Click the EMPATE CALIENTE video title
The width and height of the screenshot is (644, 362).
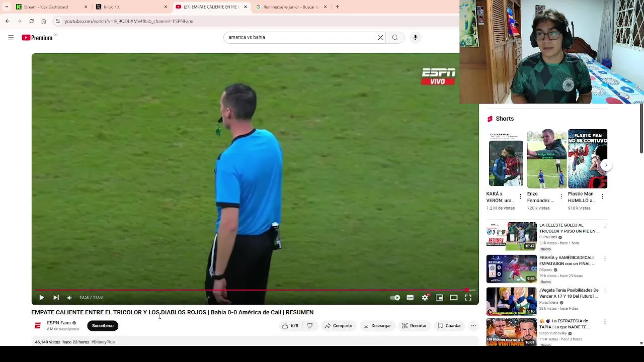pyautogui.click(x=173, y=312)
